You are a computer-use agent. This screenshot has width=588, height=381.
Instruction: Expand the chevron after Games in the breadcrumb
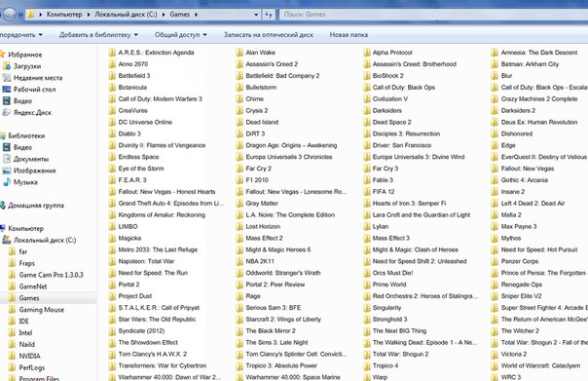pyautogui.click(x=196, y=15)
